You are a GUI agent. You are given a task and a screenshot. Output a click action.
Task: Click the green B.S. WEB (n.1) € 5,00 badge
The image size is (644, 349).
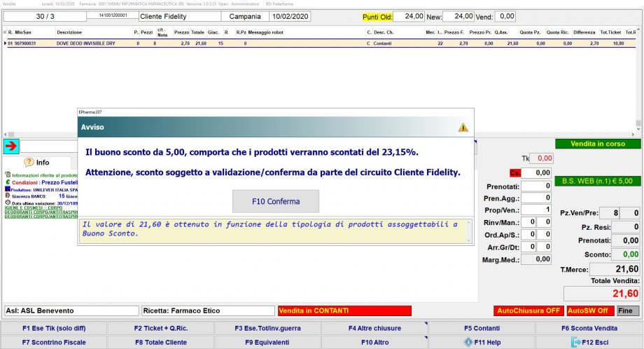point(597,180)
